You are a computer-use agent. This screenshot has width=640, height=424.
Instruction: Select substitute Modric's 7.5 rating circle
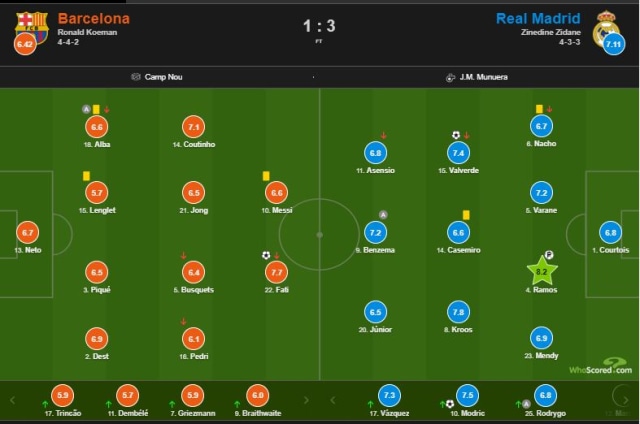[x=467, y=395]
